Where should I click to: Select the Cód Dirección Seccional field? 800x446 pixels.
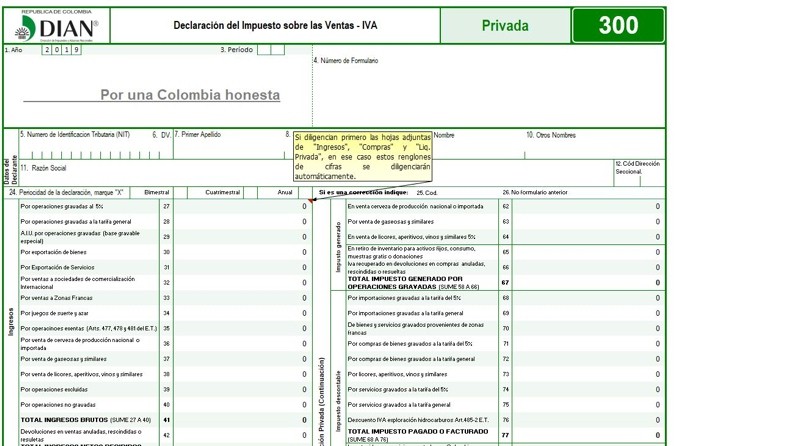click(x=638, y=176)
